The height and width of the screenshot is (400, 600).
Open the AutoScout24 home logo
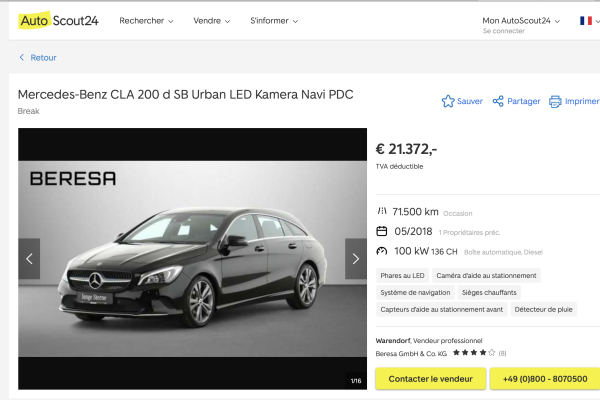pyautogui.click(x=58, y=20)
